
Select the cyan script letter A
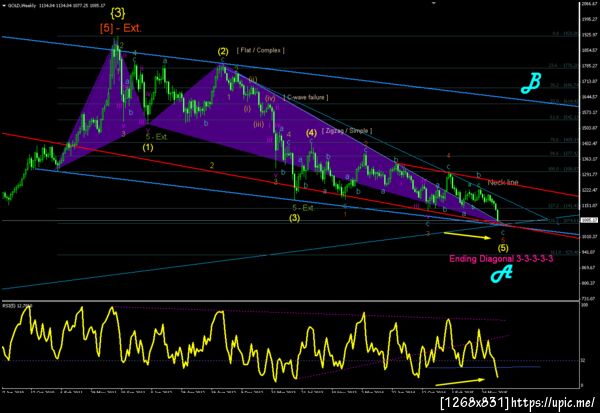[502, 274]
